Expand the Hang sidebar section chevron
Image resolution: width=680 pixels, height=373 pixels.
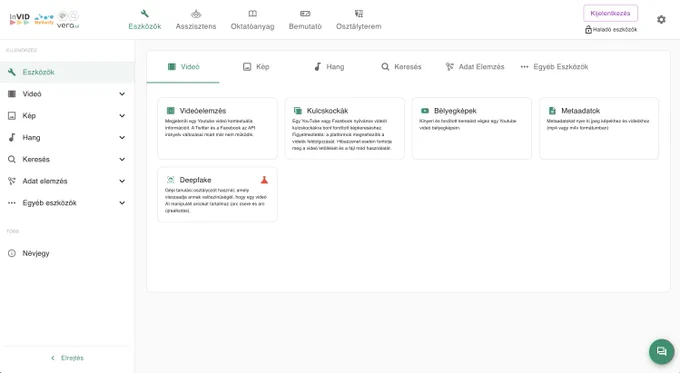(x=122, y=137)
